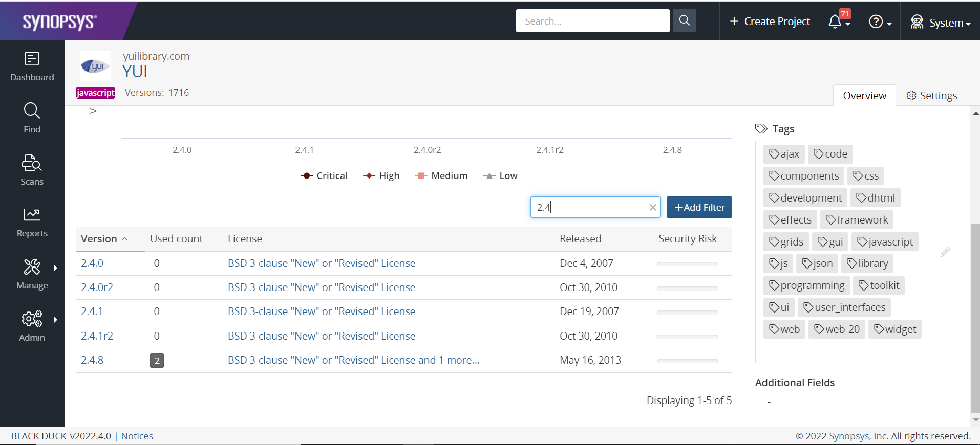The width and height of the screenshot is (980, 445).
Task: Toggle the Critical legend item
Action: point(324,176)
